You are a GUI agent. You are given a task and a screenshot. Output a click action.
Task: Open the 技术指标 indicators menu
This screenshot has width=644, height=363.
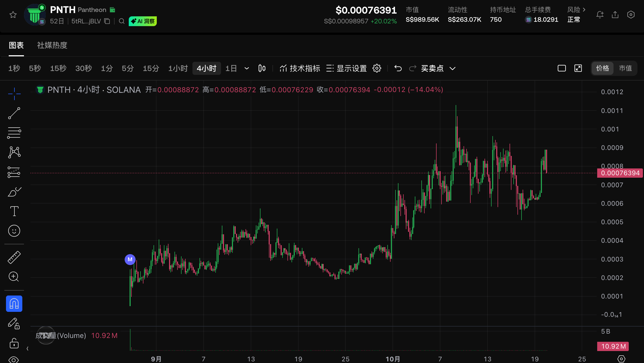300,68
